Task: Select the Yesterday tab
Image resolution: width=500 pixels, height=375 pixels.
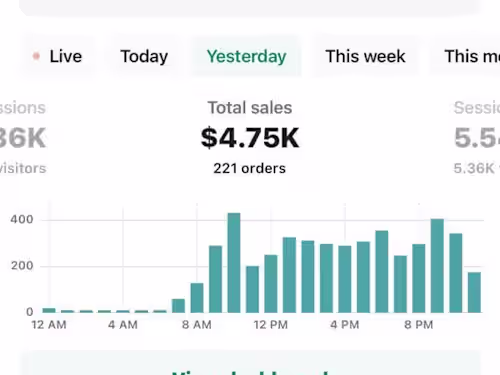Action: pyautogui.click(x=246, y=56)
